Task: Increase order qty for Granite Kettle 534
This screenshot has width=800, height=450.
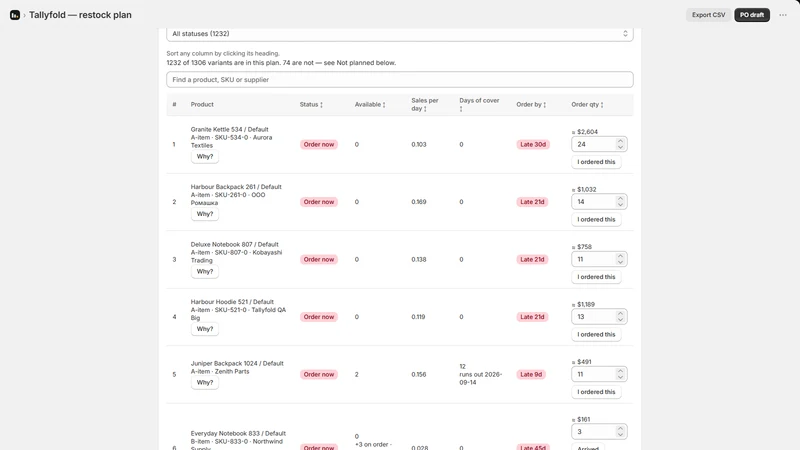Action: (620, 141)
